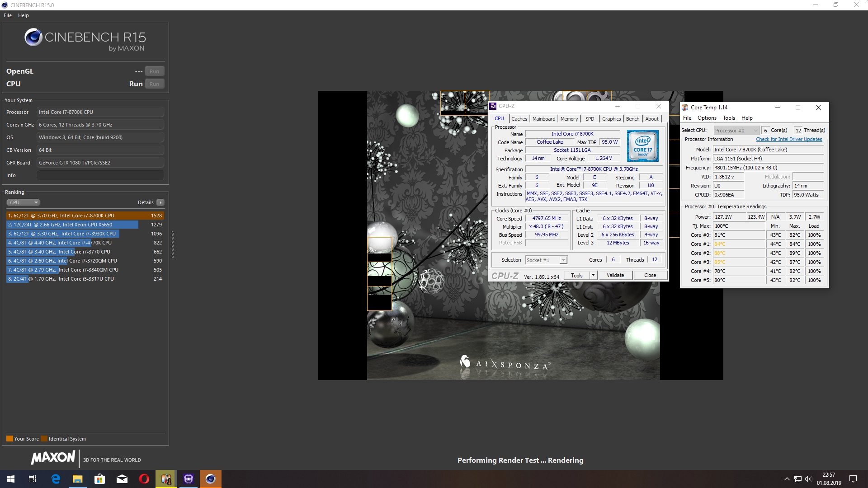Expand the Tools dropdown arrow in CPU-Z
Viewport: 868px width, 488px height.
click(593, 275)
